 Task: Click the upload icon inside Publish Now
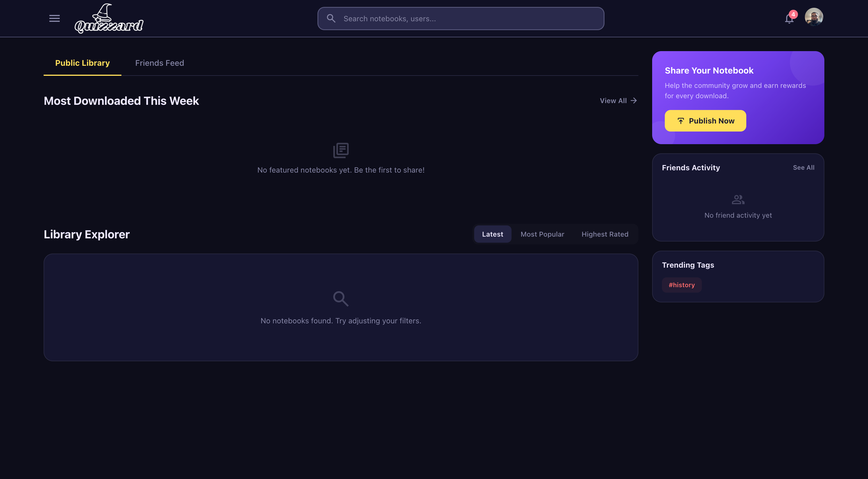click(681, 121)
